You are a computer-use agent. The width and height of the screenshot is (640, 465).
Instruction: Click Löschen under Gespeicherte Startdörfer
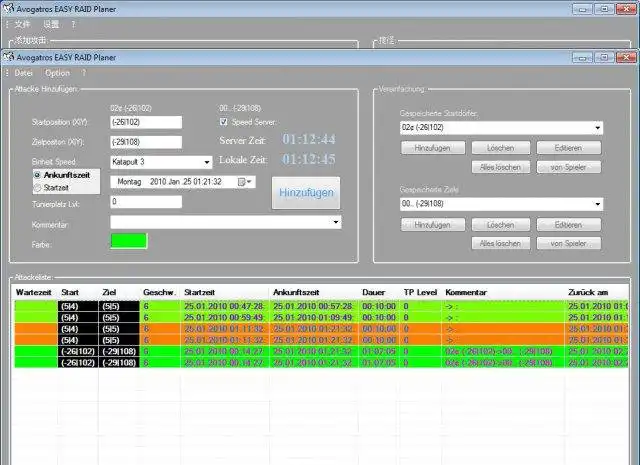click(x=501, y=148)
